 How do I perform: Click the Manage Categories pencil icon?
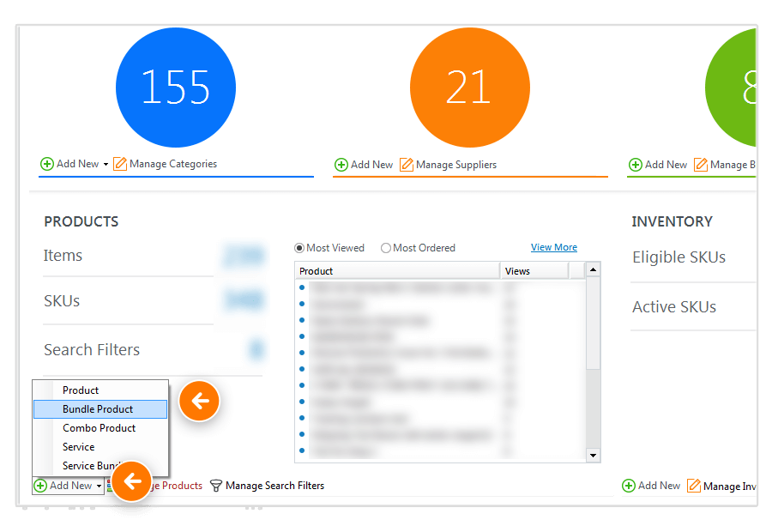click(x=120, y=164)
